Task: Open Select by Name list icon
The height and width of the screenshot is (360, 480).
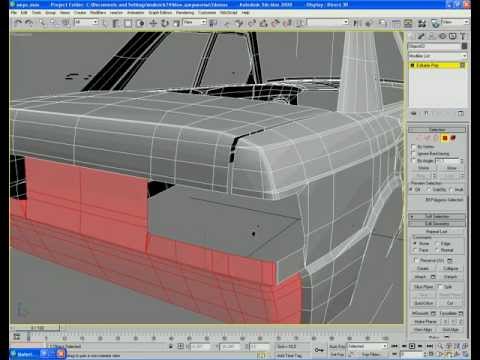Action: pyautogui.click(x=116, y=23)
